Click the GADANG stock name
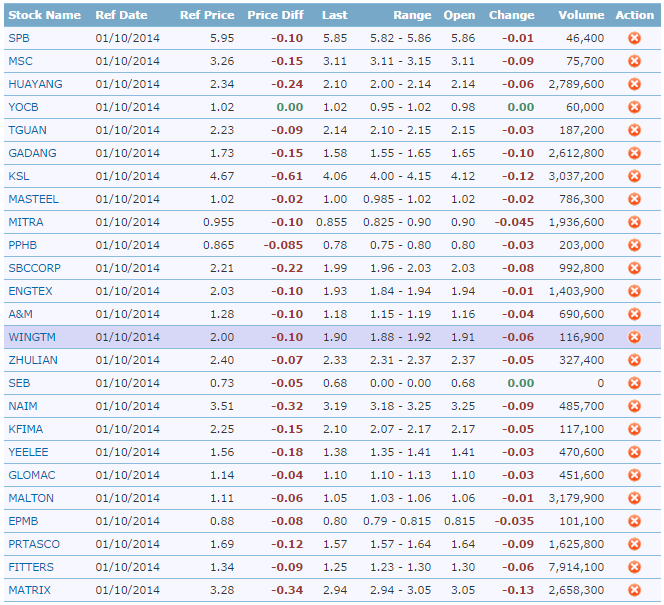Image resolution: width=664 pixels, height=605 pixels. click(32, 153)
